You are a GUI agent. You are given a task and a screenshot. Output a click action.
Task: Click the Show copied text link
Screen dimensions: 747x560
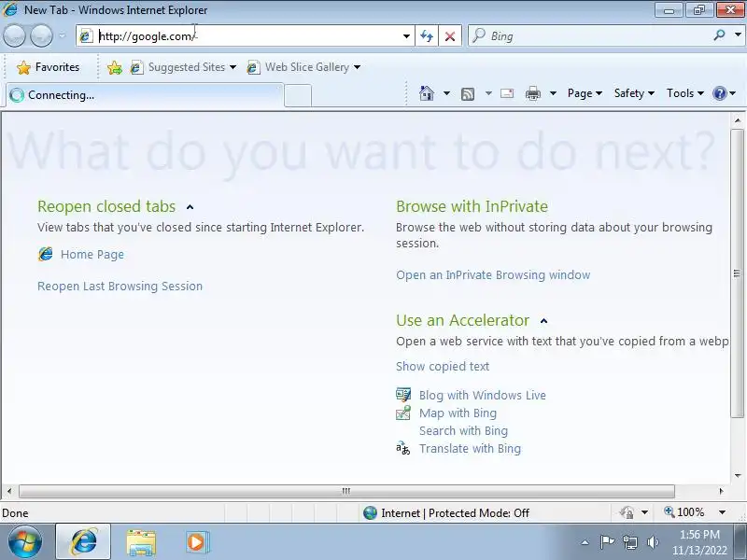click(443, 366)
